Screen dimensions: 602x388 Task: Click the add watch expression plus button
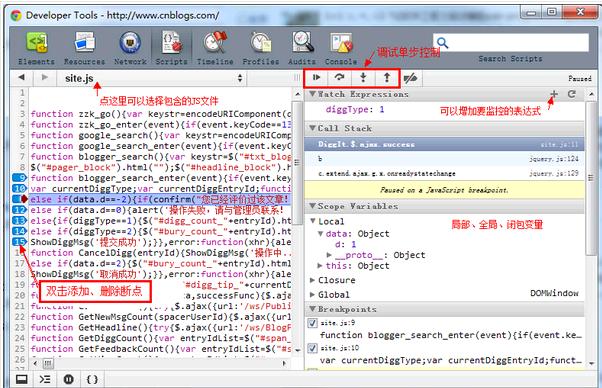(x=554, y=94)
